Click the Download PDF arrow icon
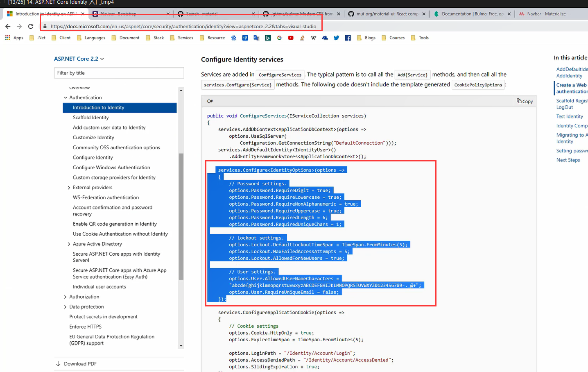This screenshot has width=588, height=372. 58,364
